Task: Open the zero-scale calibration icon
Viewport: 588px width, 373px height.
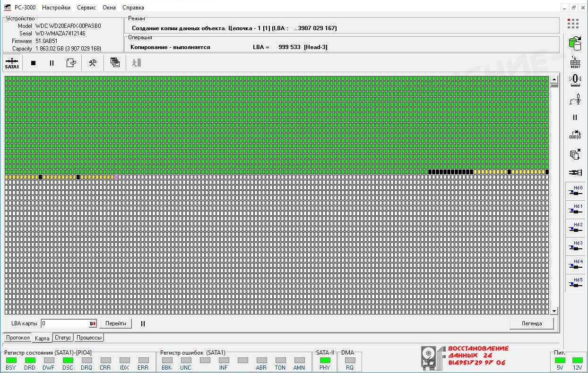Action: 575,81
